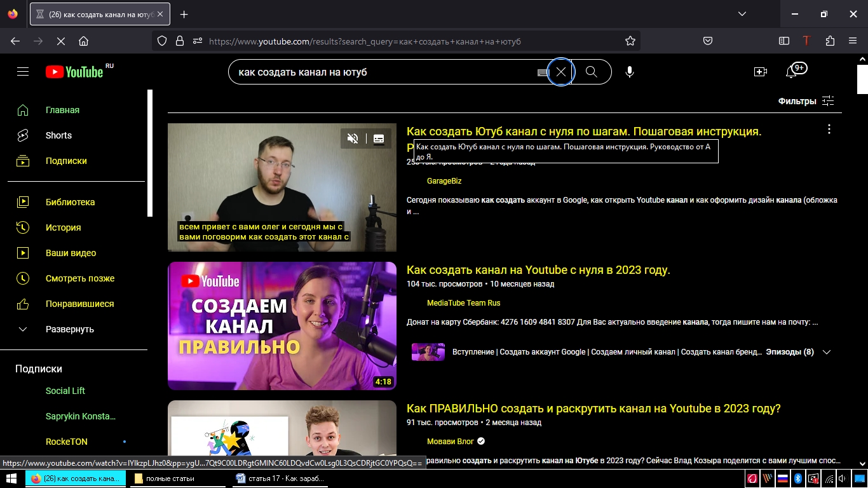Screen dimensions: 868x488
Task: Open the Firefox extensions puzzle menu
Action: coord(830,41)
